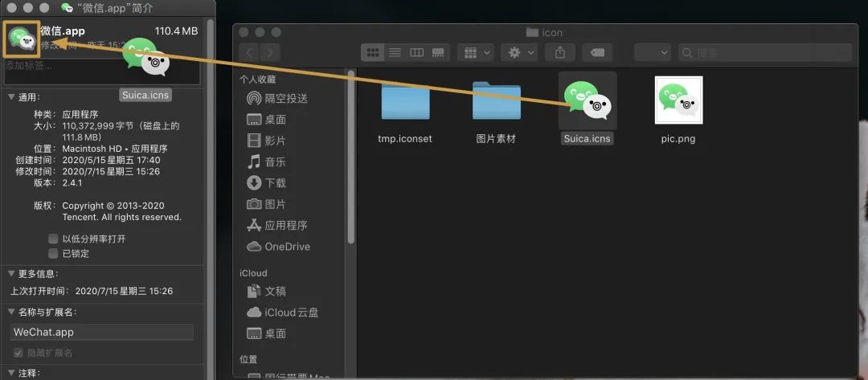Open 影片 in Finder sidebar

click(x=267, y=141)
